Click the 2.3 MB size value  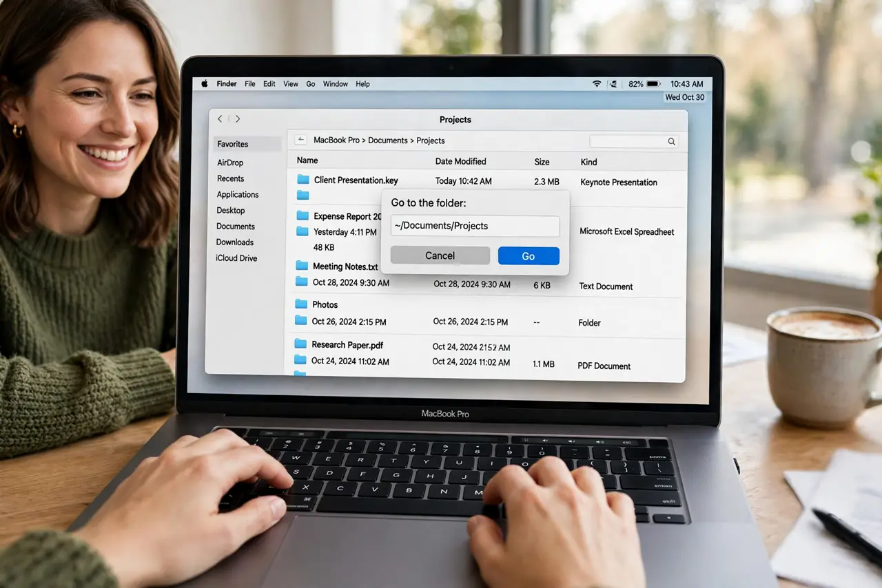pos(546,182)
